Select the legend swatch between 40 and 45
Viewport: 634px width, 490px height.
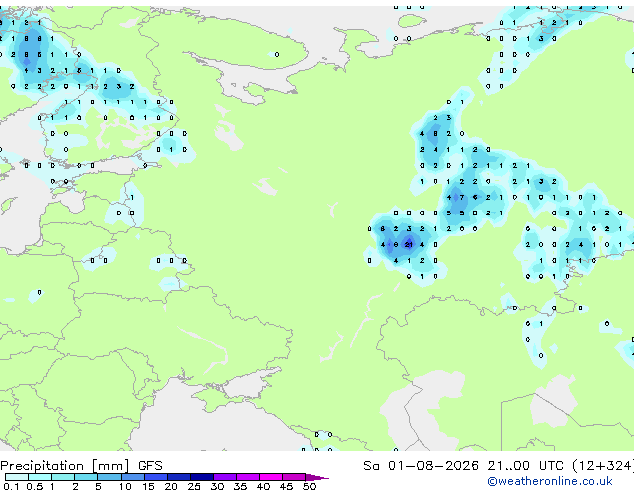(x=271, y=477)
